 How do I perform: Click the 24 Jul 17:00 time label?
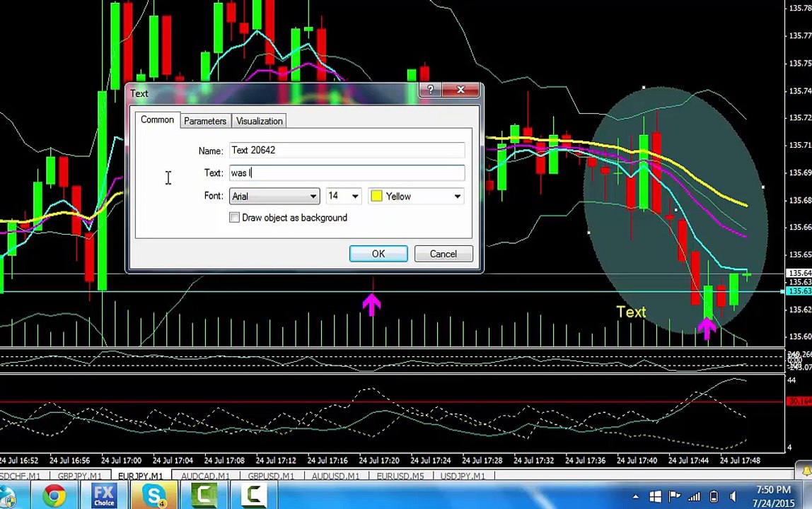(x=121, y=460)
